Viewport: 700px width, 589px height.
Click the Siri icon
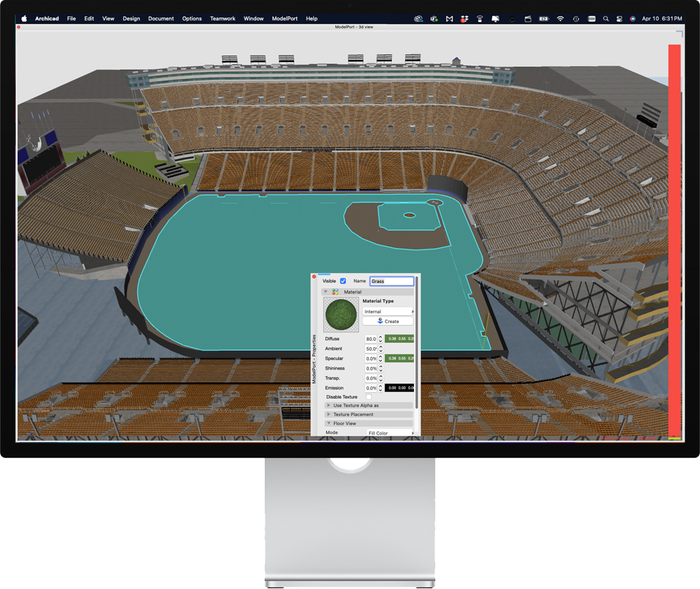tap(633, 19)
